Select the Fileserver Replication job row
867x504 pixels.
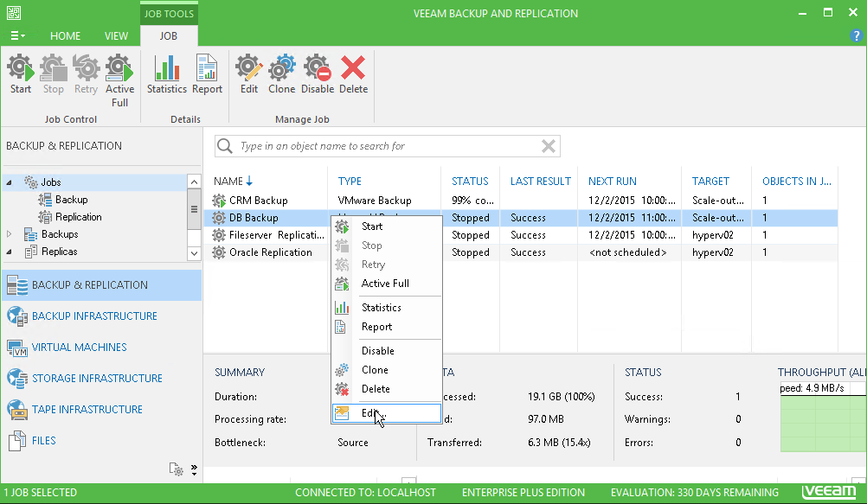click(520, 235)
